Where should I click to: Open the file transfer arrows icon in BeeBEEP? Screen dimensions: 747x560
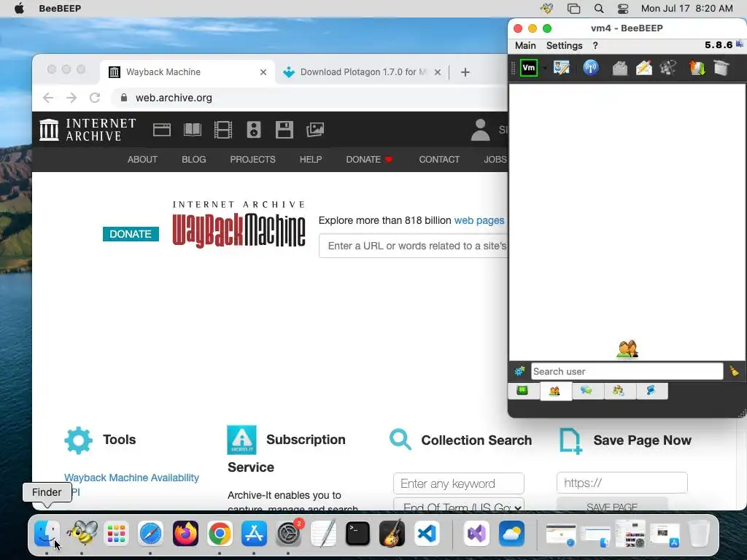pyautogui.click(x=697, y=68)
